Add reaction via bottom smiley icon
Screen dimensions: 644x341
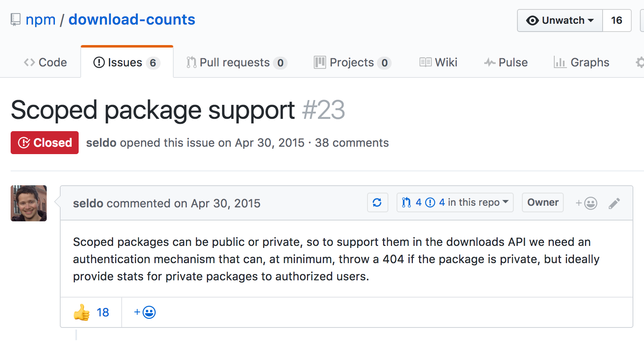[145, 312]
